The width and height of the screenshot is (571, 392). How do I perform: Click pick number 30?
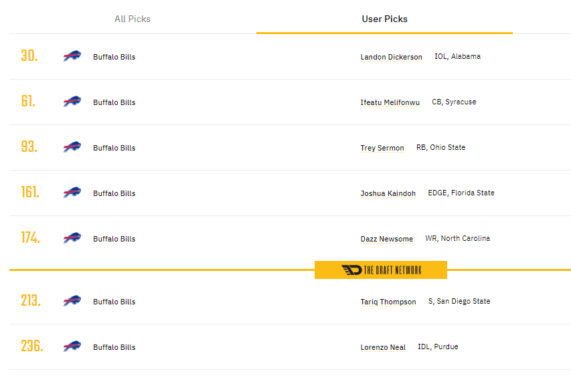click(x=29, y=56)
